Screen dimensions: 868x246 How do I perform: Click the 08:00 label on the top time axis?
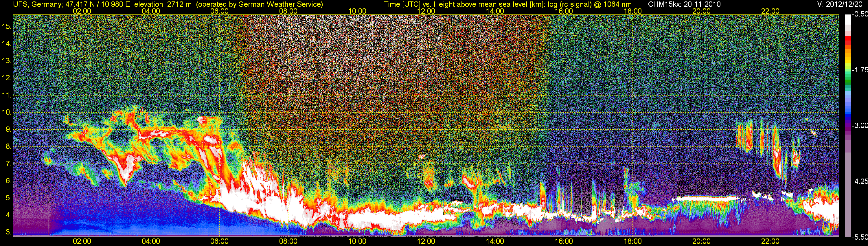coord(288,11)
